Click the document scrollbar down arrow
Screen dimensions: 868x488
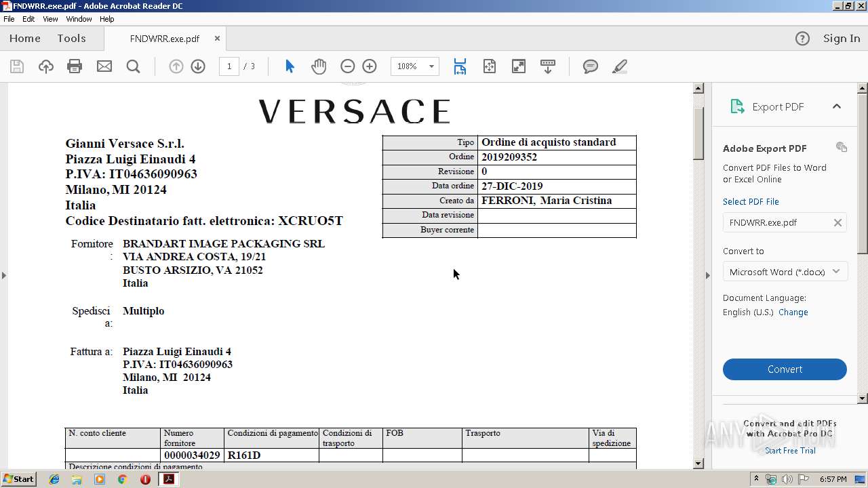698,464
